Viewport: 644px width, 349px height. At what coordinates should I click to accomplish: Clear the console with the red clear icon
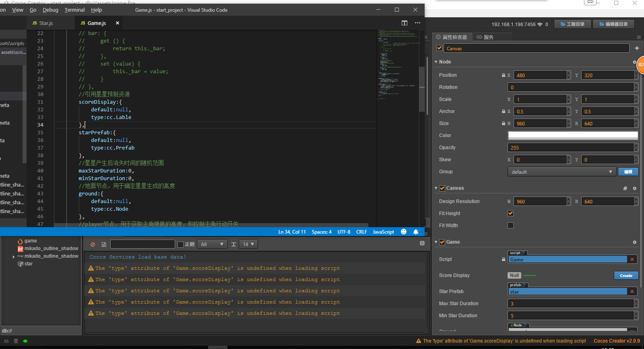(93, 244)
